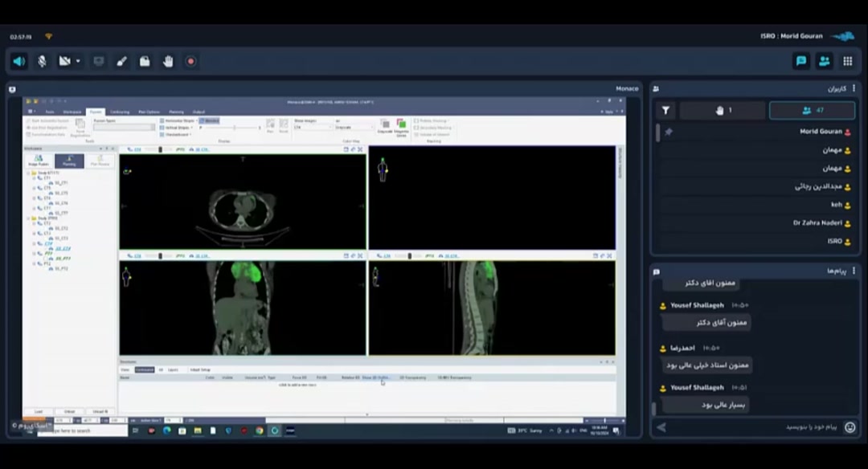The width and height of the screenshot is (868, 469).
Task: Mute the speaker audio icon
Action: [x=19, y=61]
